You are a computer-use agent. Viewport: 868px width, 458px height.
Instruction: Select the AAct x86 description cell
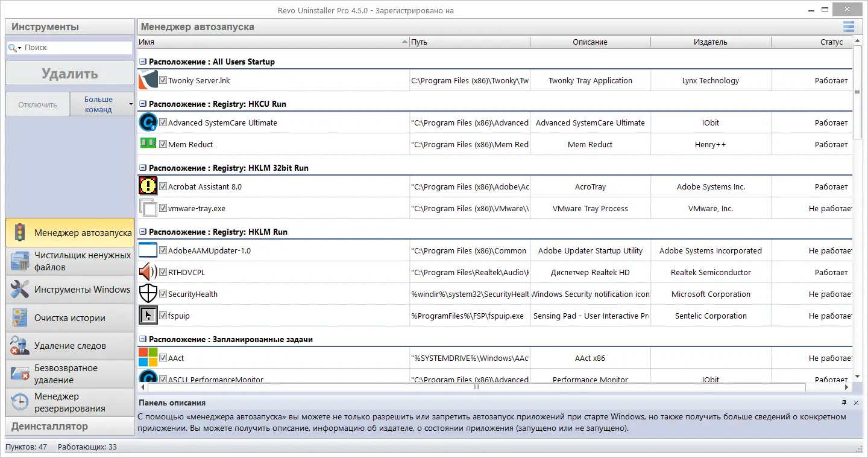coord(590,358)
